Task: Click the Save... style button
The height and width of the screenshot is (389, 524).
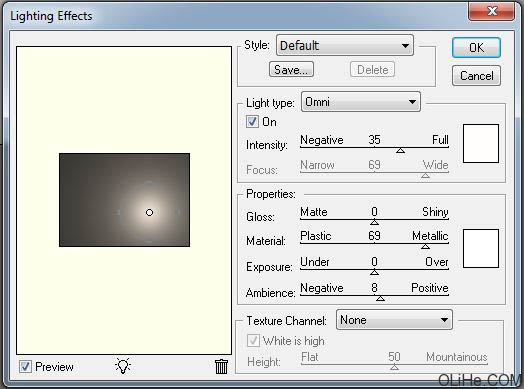Action: pos(291,70)
